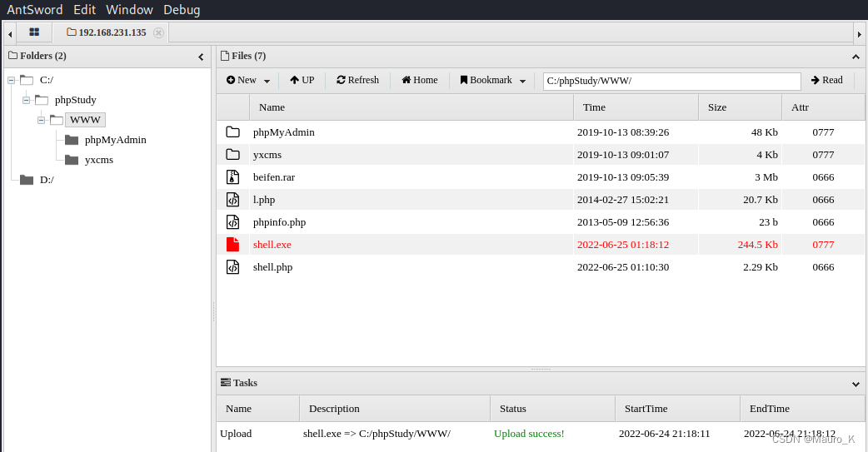
Task: Click the shell.php code file icon
Action: pos(233,266)
